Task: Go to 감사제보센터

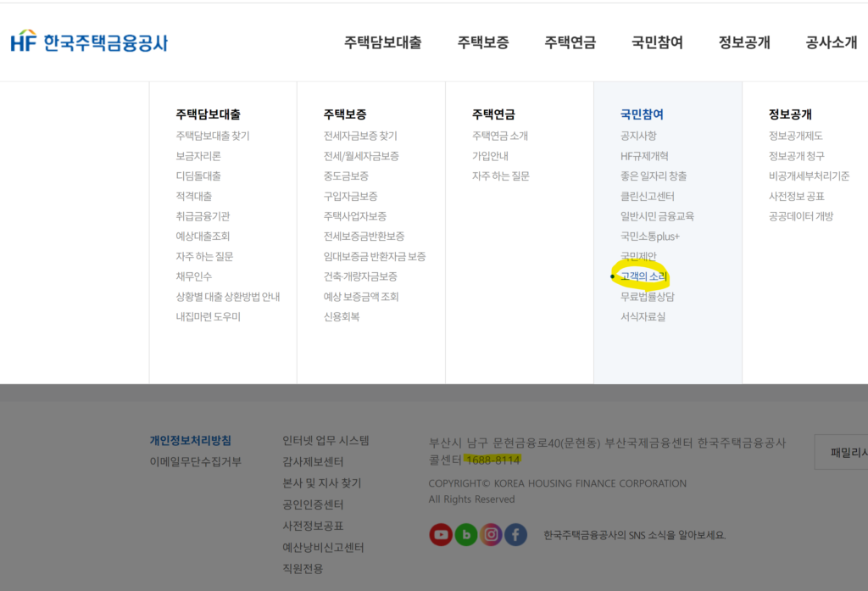Action: click(313, 461)
